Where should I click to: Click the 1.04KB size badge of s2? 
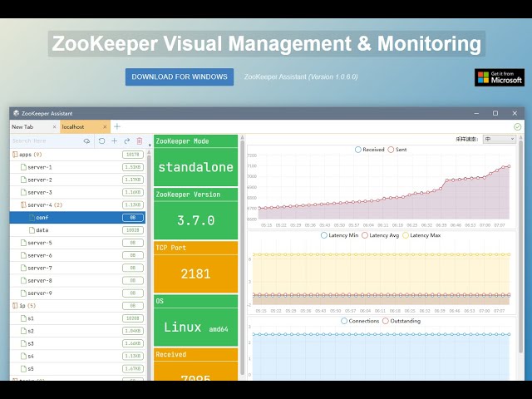click(133, 331)
